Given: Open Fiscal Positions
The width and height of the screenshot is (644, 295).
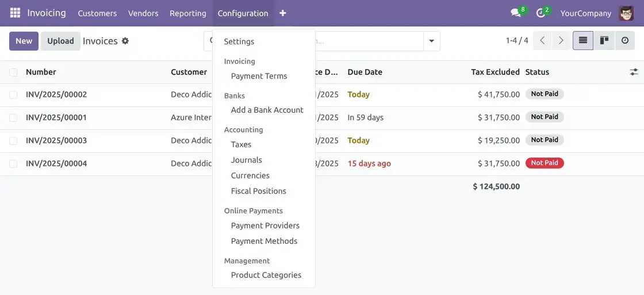Looking at the screenshot, I should [x=258, y=191].
